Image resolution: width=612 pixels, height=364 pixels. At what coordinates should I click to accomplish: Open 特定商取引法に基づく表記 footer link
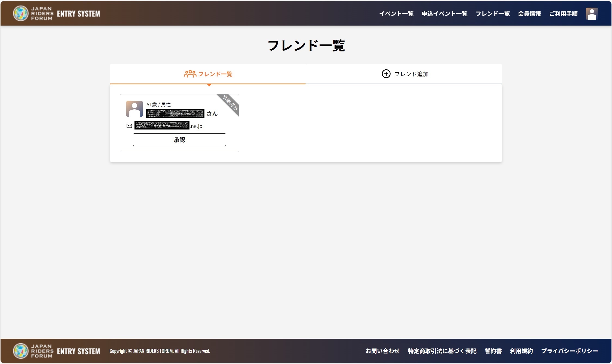click(x=442, y=351)
